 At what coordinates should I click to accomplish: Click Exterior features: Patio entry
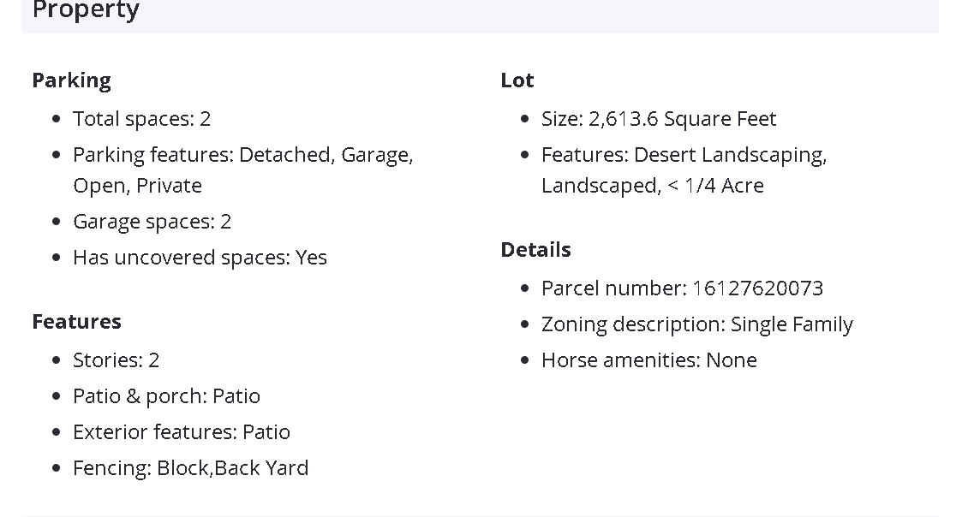[x=181, y=432]
